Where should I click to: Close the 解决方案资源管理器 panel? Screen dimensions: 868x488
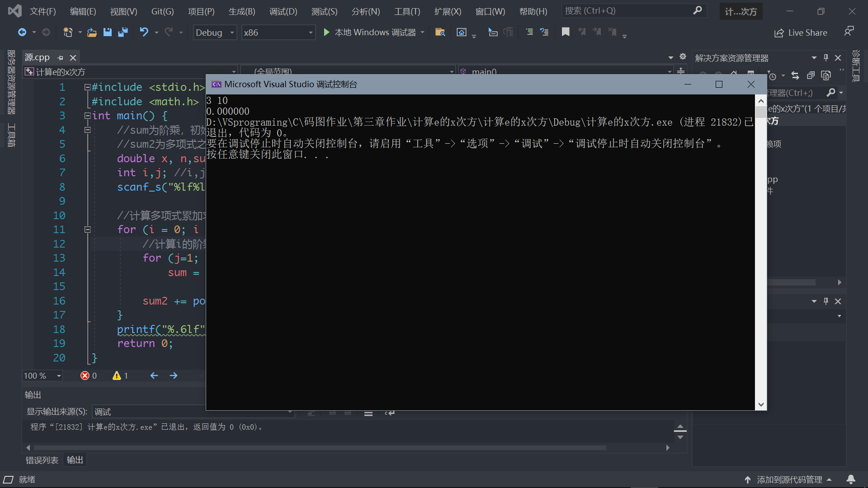tap(838, 58)
